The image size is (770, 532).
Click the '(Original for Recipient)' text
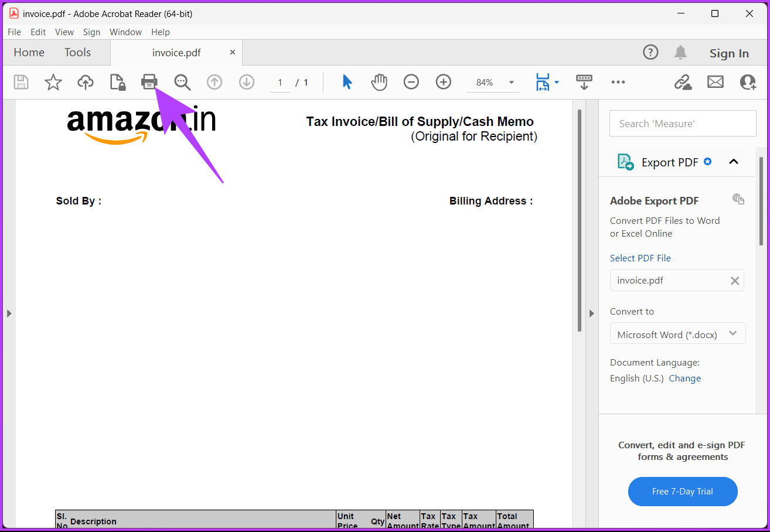474,137
